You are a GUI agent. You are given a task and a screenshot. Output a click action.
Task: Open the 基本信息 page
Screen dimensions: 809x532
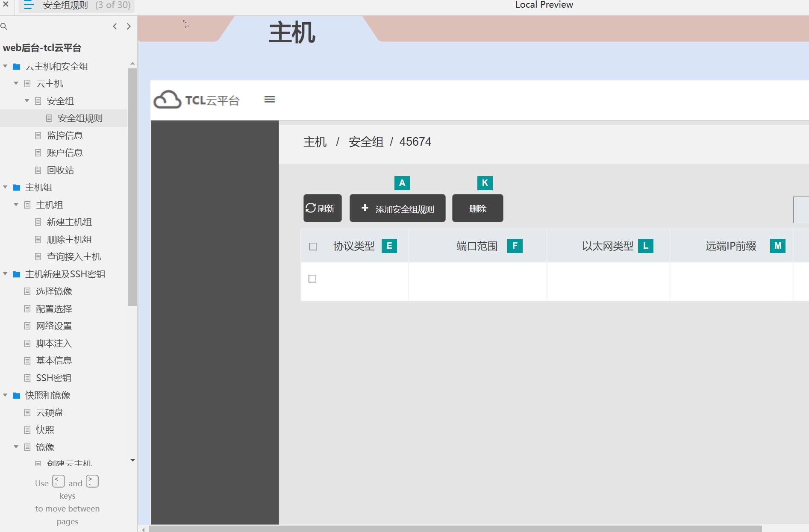pos(54,360)
